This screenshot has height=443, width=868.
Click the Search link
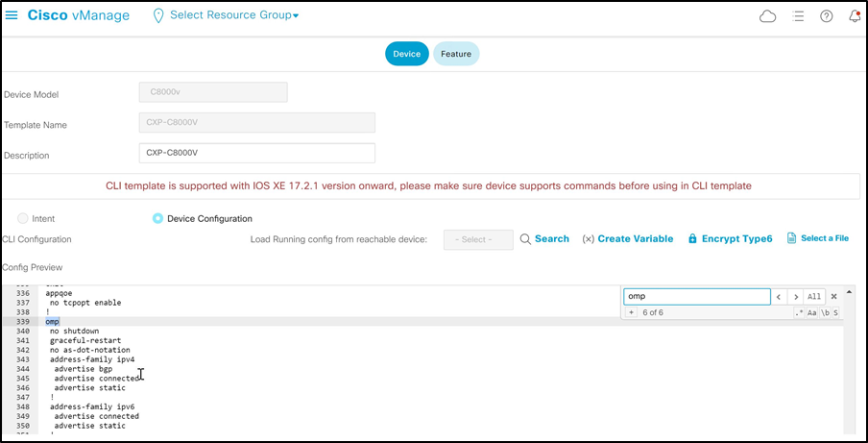[x=552, y=238]
